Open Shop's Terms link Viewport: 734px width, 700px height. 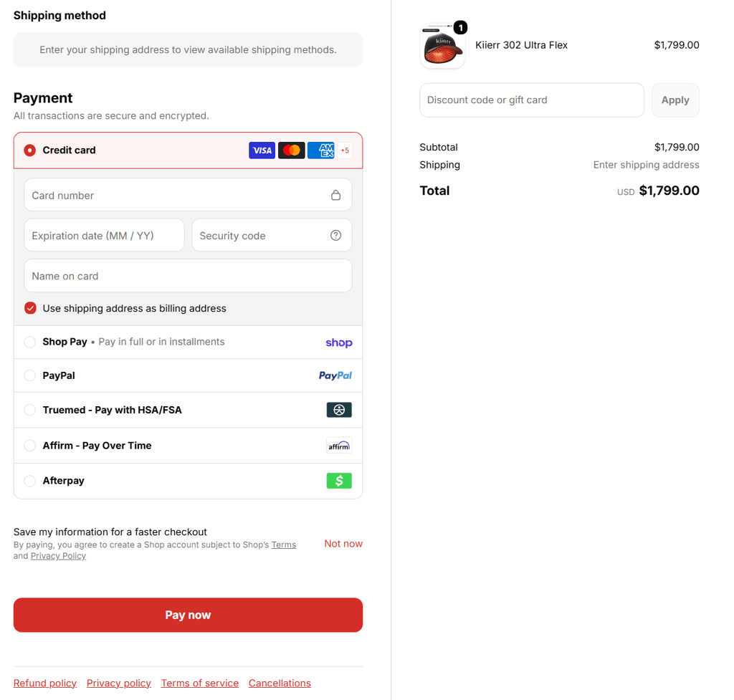click(x=284, y=545)
